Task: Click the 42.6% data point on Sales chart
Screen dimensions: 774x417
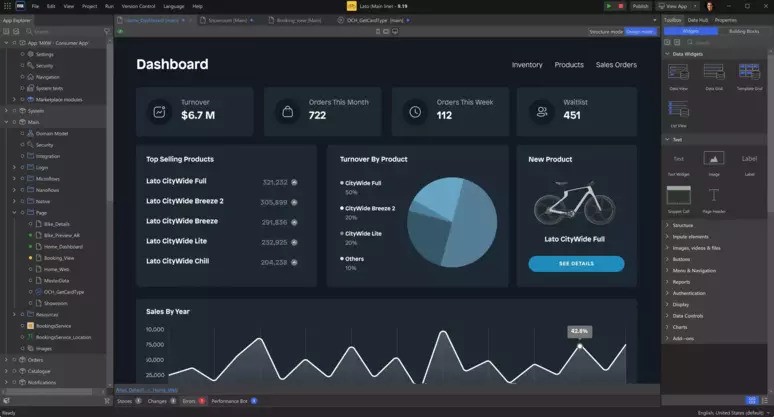Action: click(578, 345)
